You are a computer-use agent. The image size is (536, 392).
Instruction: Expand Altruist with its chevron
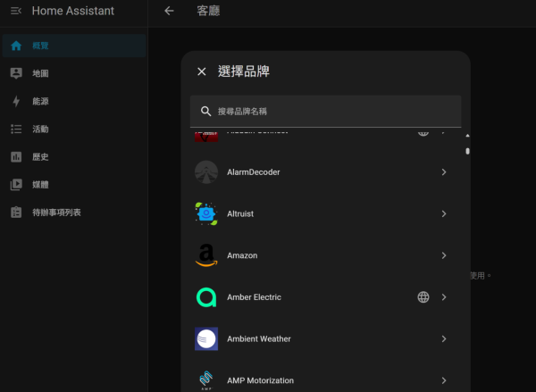coord(444,213)
